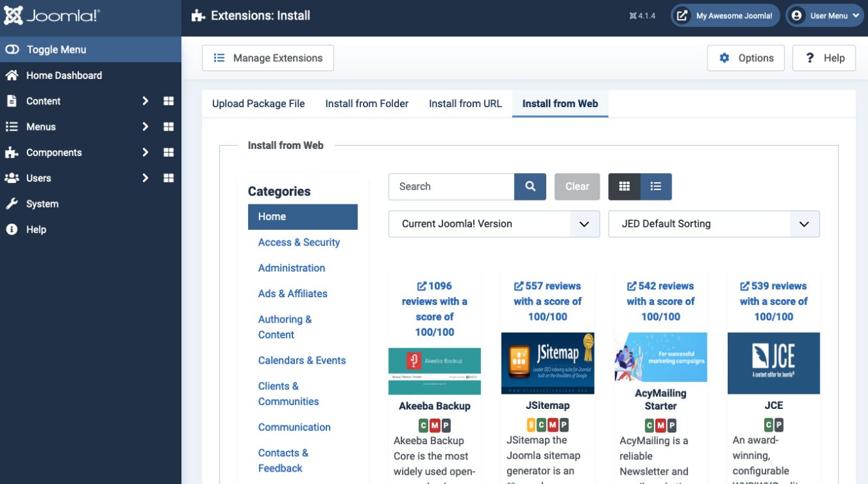Open the User Menu dropdown
868x484 pixels.
pos(825,16)
